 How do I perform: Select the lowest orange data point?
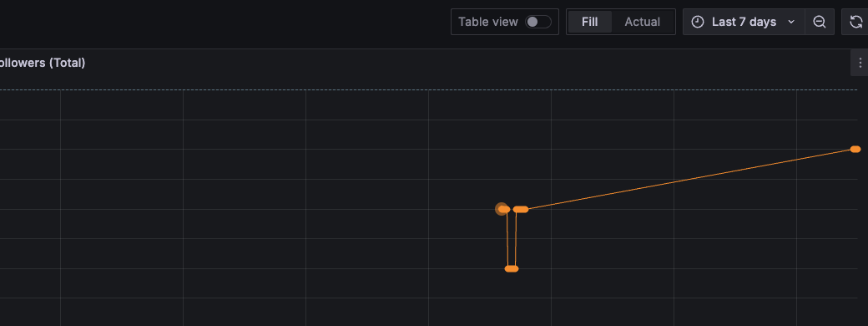[x=512, y=269]
